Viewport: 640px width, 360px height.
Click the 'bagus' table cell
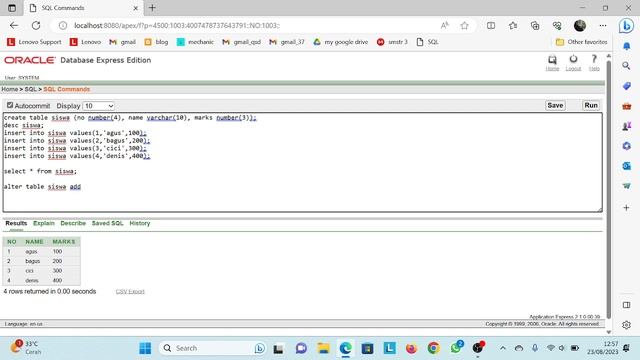coord(33,261)
